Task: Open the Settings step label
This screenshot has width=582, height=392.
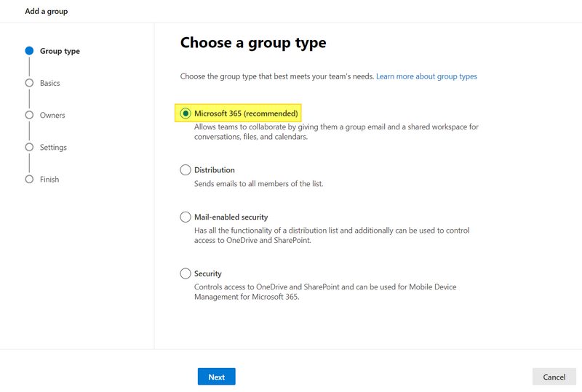Action: click(53, 147)
